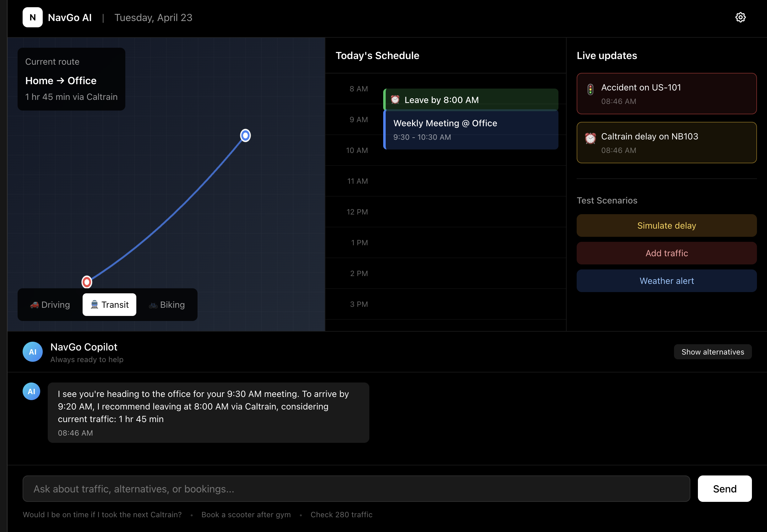Select the Transit travel mode
Image resolution: width=767 pixels, height=532 pixels.
click(109, 305)
